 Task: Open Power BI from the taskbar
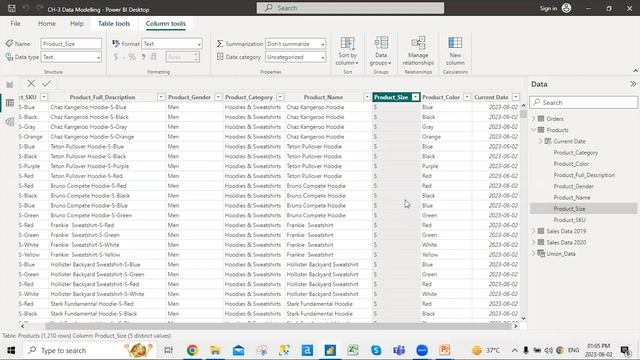click(x=330, y=350)
